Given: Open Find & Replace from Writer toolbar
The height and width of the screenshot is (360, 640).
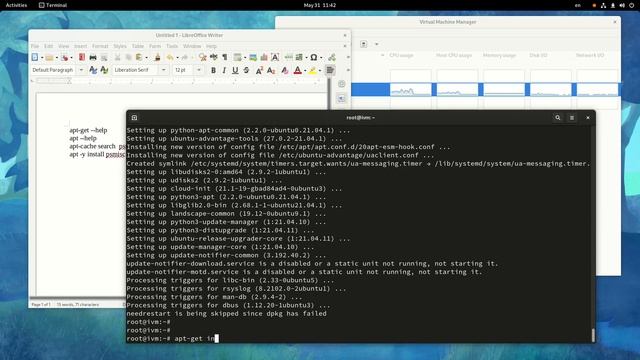Looking at the screenshot, I should [202, 58].
